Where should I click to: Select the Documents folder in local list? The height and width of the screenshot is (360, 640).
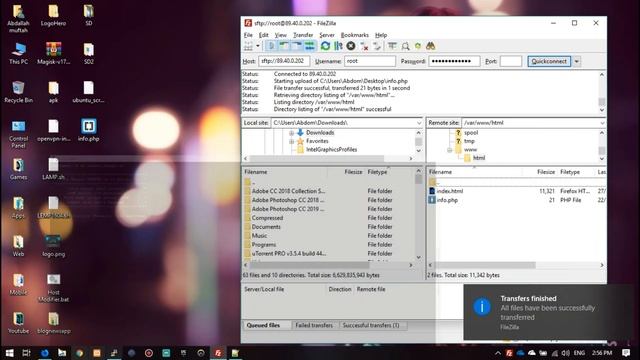click(266, 227)
